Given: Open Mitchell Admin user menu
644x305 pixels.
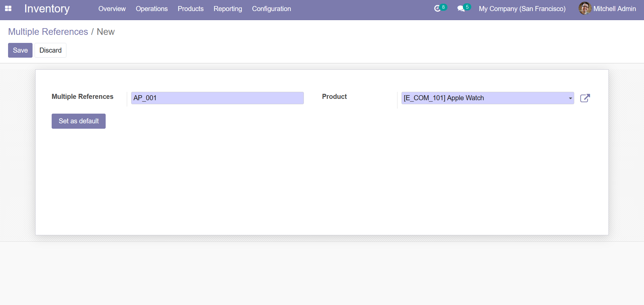Looking at the screenshot, I should click(607, 9).
